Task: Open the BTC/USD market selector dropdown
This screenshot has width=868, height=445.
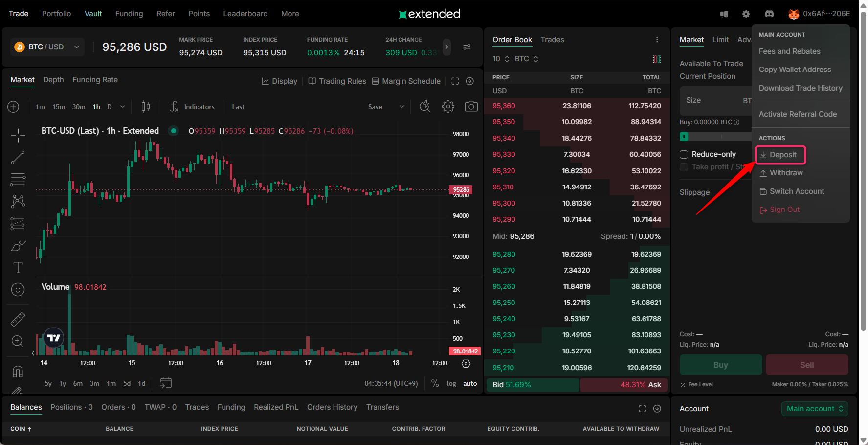Action: tap(47, 47)
